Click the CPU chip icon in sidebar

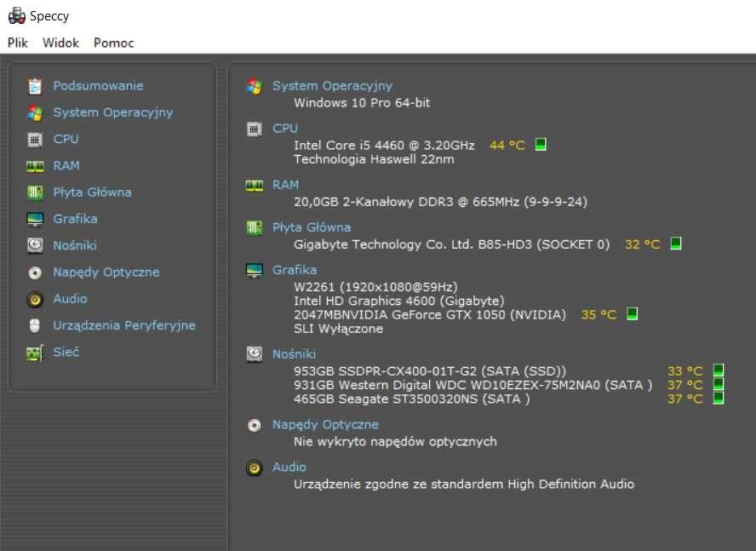35,140
